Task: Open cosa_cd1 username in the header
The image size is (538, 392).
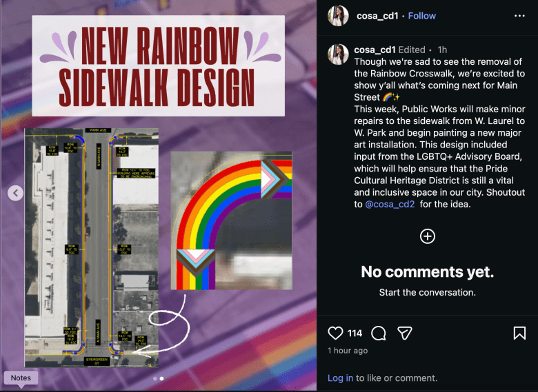Action: tap(377, 16)
